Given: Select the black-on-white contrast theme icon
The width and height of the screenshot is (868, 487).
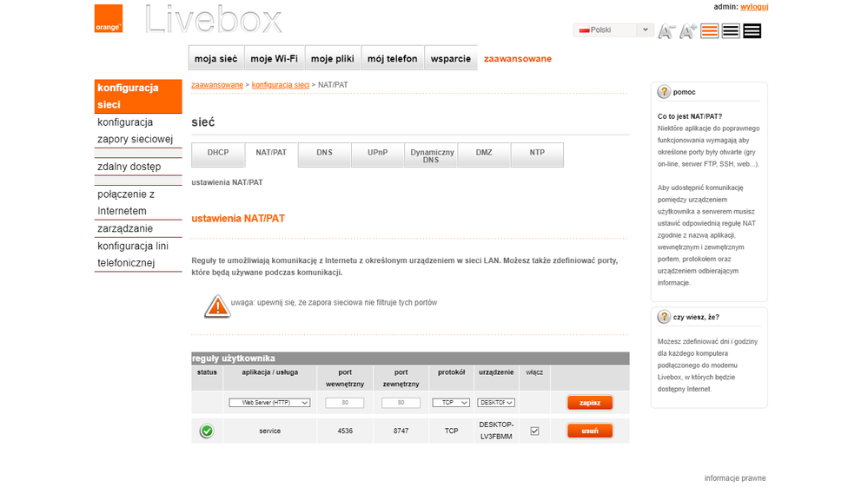Looking at the screenshot, I should click(731, 31).
